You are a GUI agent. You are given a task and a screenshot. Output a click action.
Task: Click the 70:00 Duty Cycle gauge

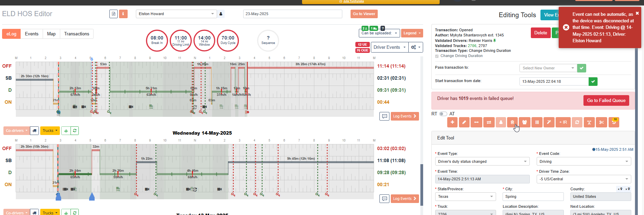(228, 41)
